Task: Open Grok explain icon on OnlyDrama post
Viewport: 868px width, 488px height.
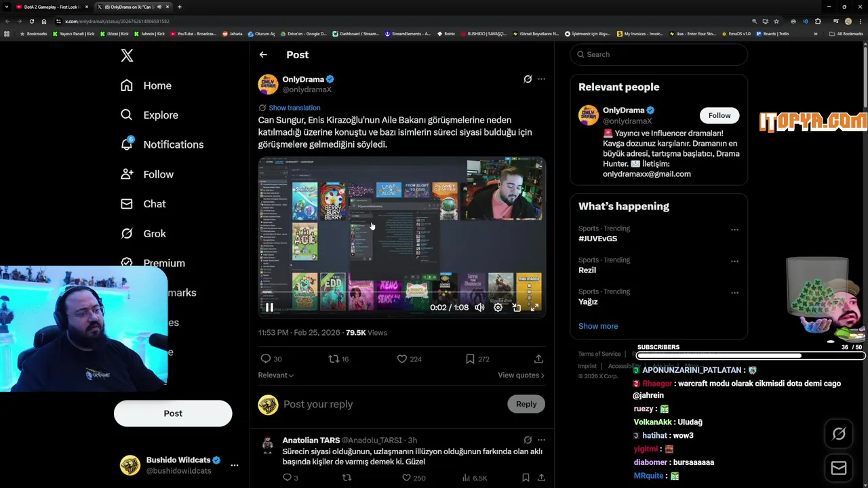Action: (528, 79)
